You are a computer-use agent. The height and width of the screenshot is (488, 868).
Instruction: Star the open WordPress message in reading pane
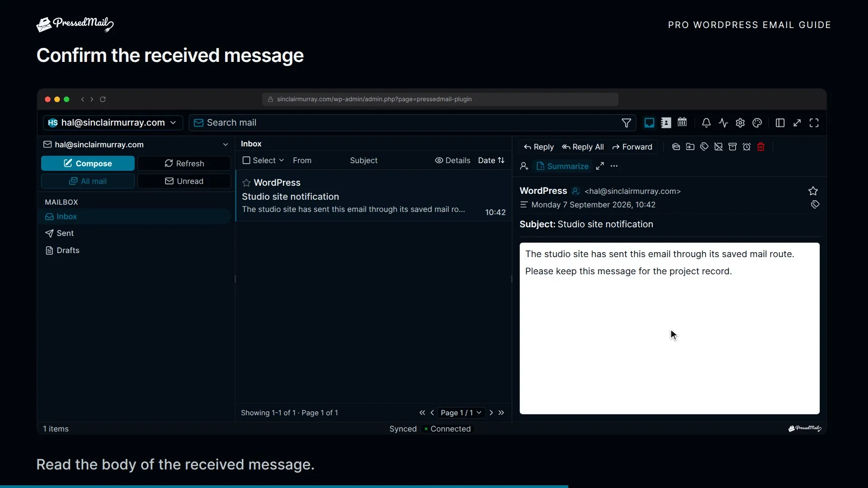pyautogui.click(x=813, y=191)
